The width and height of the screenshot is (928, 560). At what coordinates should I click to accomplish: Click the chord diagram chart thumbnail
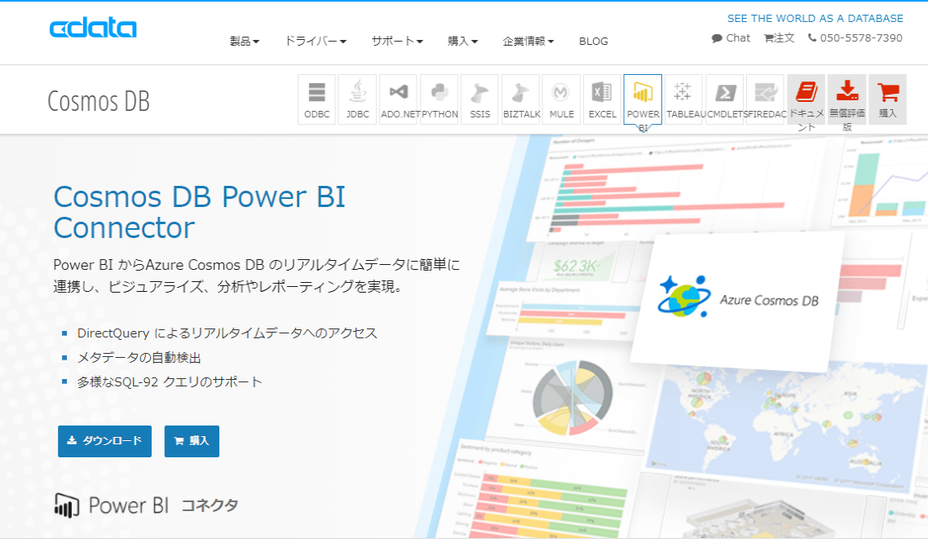coord(572,397)
